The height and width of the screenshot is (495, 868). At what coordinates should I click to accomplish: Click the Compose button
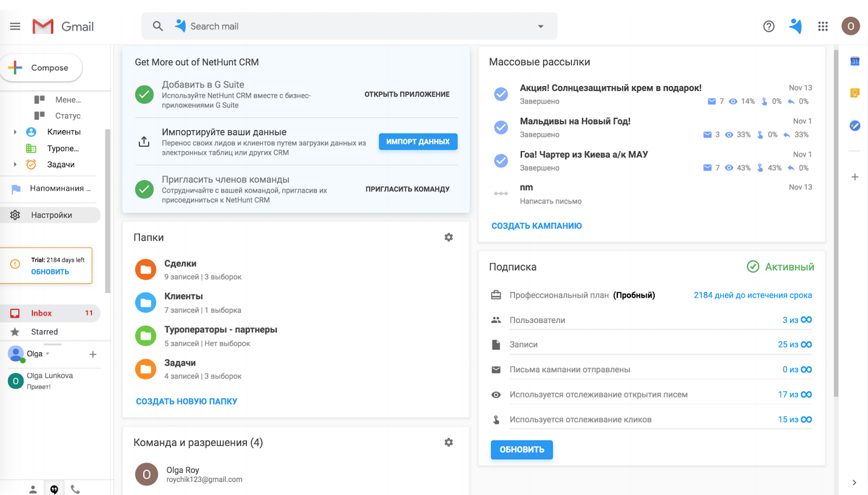(x=41, y=68)
